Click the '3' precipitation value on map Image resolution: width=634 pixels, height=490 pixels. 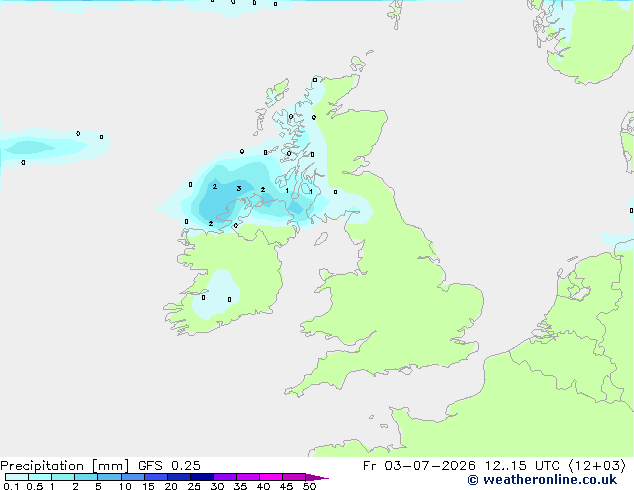click(x=239, y=188)
